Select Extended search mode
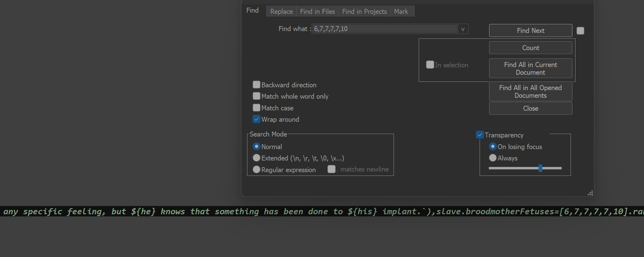 coord(257,158)
